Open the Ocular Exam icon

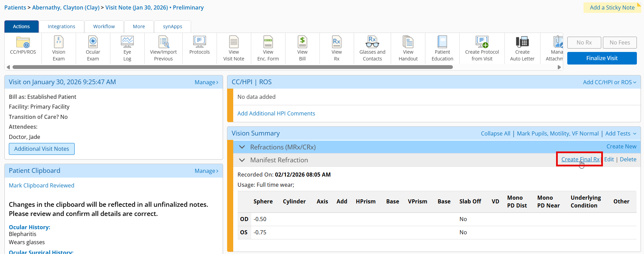click(93, 42)
